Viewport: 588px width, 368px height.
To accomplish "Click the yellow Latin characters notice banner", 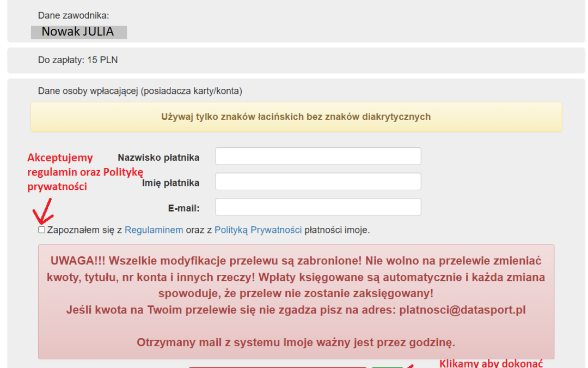I will [x=296, y=117].
